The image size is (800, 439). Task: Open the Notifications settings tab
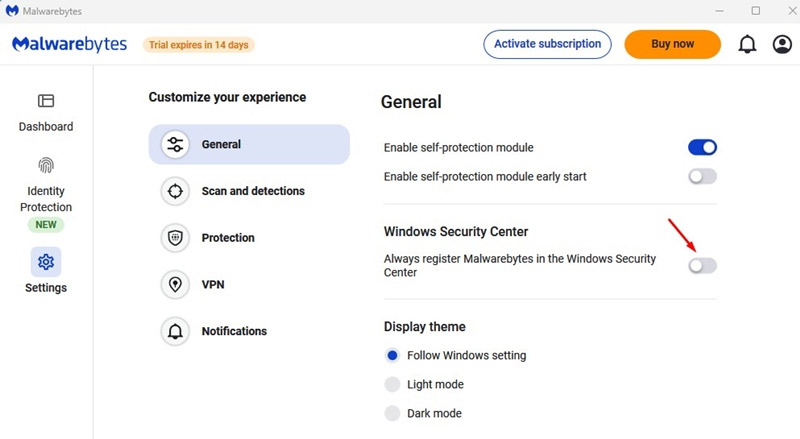(233, 331)
